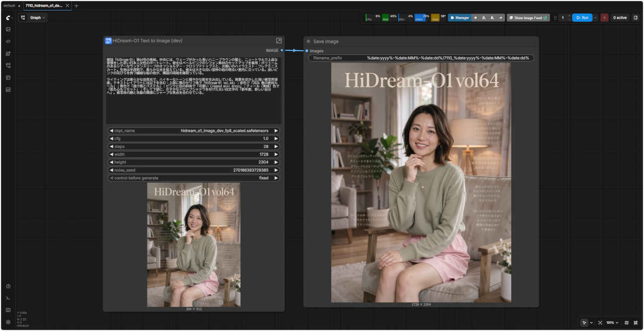
Task: Open the Workflows sidebar icon
Action: [x=8, y=65]
